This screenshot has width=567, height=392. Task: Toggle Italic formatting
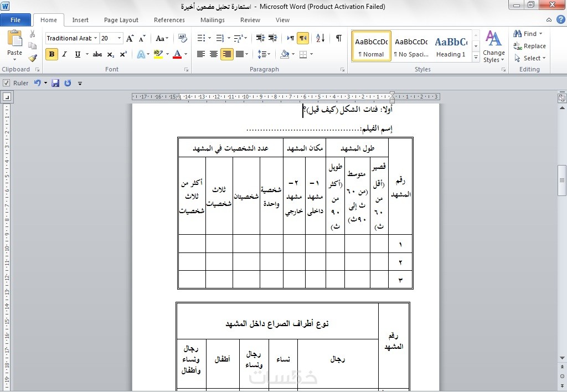click(x=64, y=54)
